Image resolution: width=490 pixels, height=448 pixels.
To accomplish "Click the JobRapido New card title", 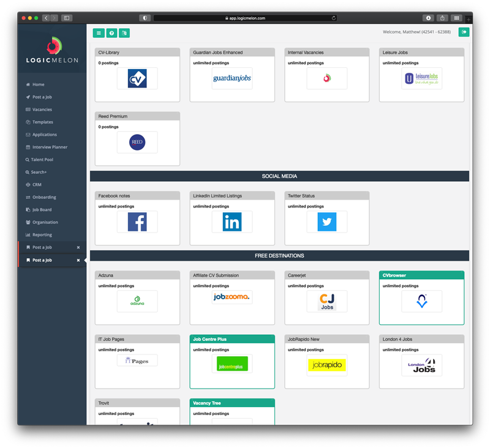I will 303,339.
